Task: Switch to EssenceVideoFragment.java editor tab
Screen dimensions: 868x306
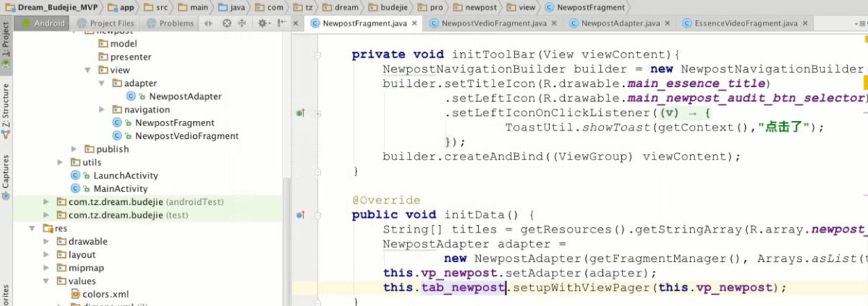Action: click(x=745, y=23)
